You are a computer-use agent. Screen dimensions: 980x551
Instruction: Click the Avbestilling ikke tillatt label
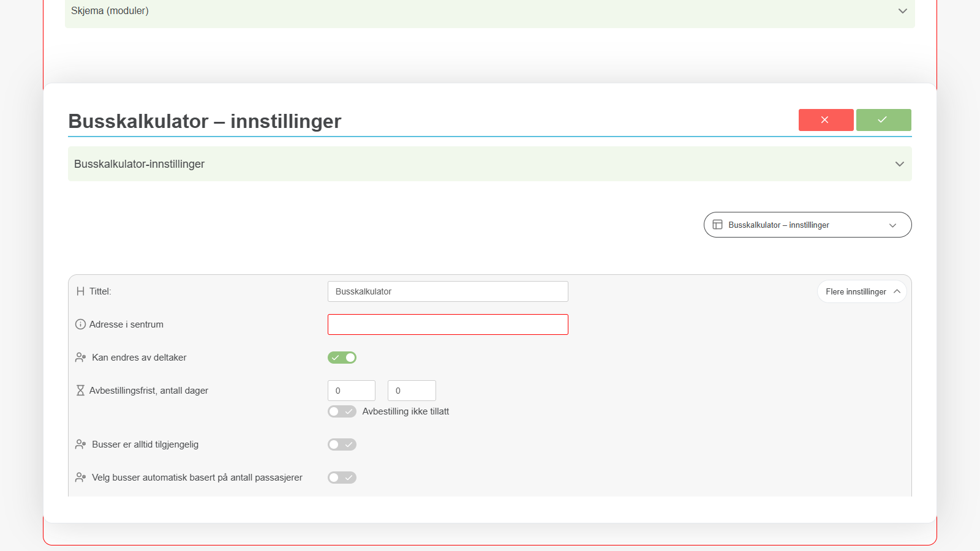point(405,411)
